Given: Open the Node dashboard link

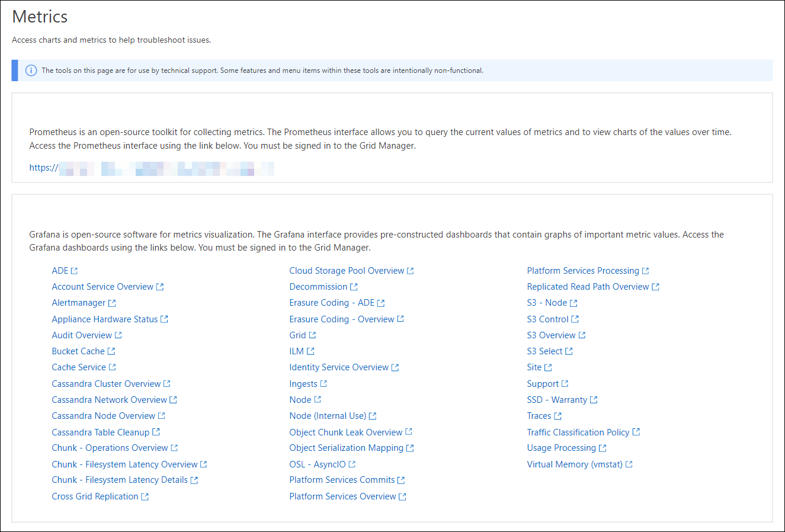Looking at the screenshot, I should click(x=300, y=400).
